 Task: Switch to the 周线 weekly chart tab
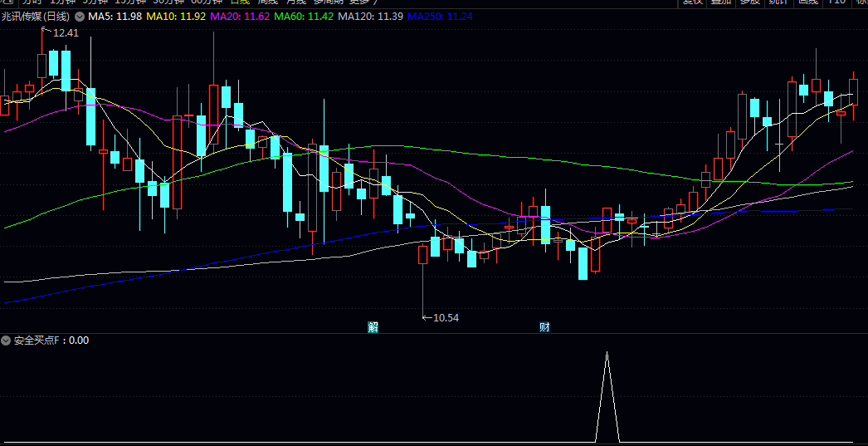(268, 2)
